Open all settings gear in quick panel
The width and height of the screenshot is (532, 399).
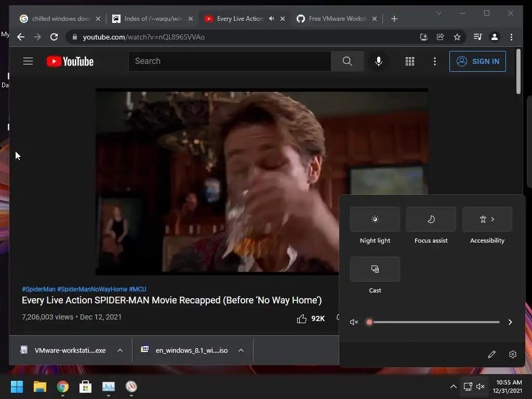(513, 354)
